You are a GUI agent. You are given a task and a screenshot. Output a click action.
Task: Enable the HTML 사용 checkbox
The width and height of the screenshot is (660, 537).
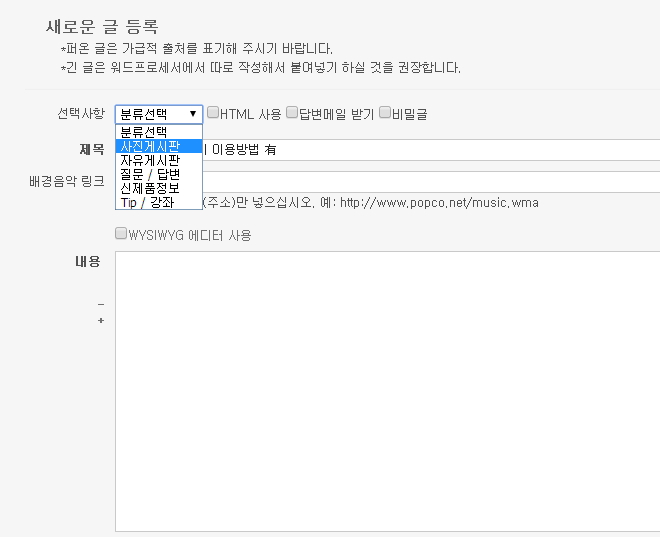pos(213,113)
